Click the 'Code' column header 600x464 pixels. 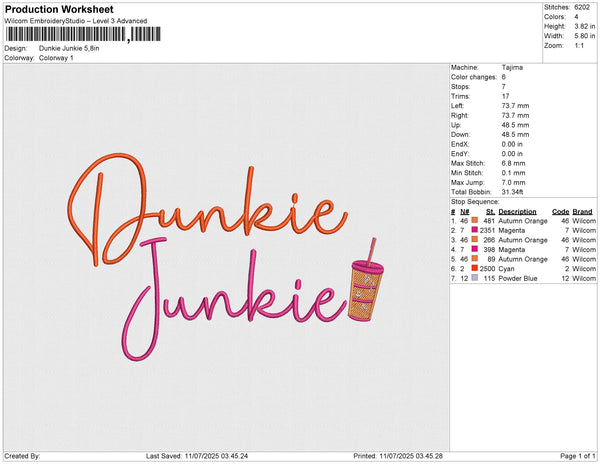click(x=561, y=212)
